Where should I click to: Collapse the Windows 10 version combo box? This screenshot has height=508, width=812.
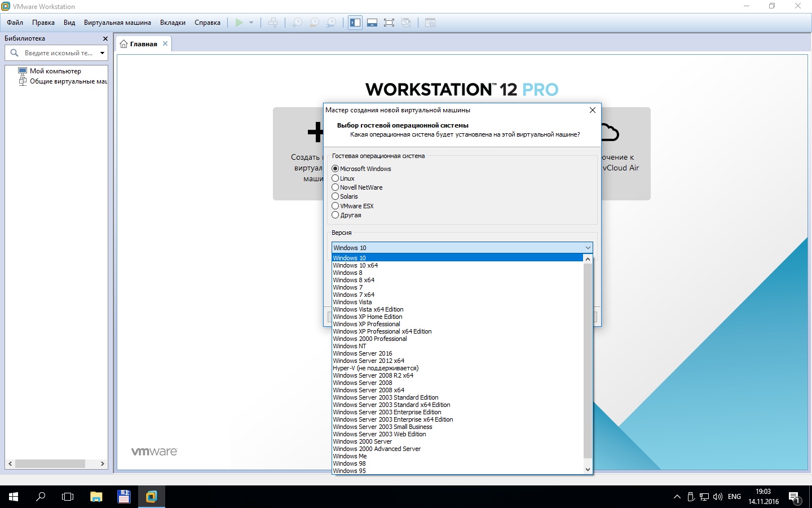click(588, 248)
